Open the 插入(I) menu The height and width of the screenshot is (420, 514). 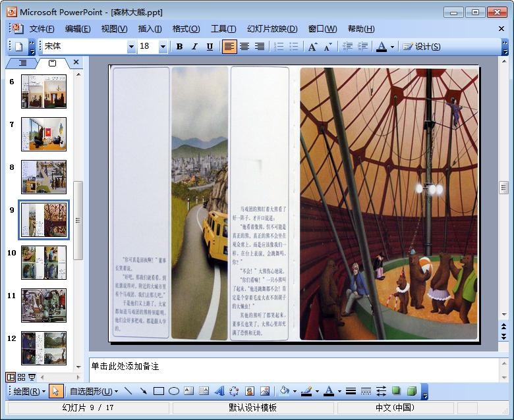point(150,29)
